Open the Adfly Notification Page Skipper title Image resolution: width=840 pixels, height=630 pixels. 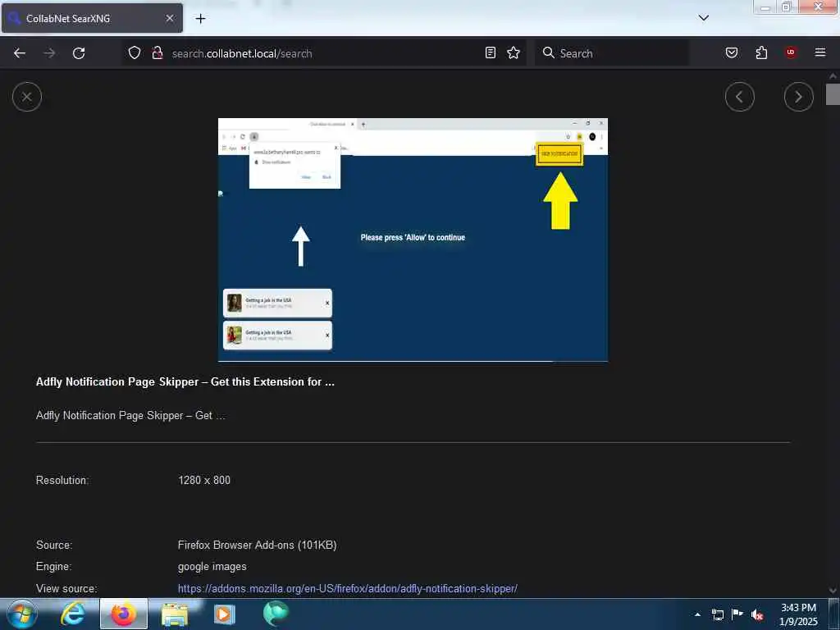185,382
